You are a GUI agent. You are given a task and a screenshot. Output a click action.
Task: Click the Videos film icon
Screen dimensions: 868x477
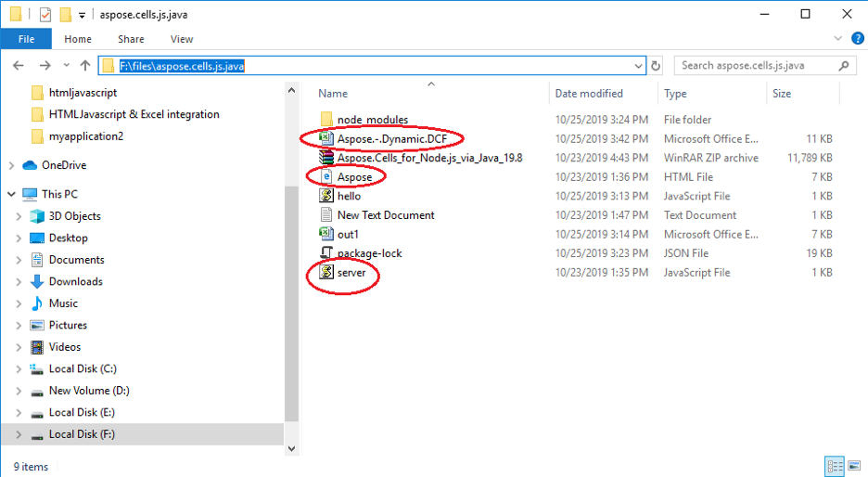pos(37,347)
